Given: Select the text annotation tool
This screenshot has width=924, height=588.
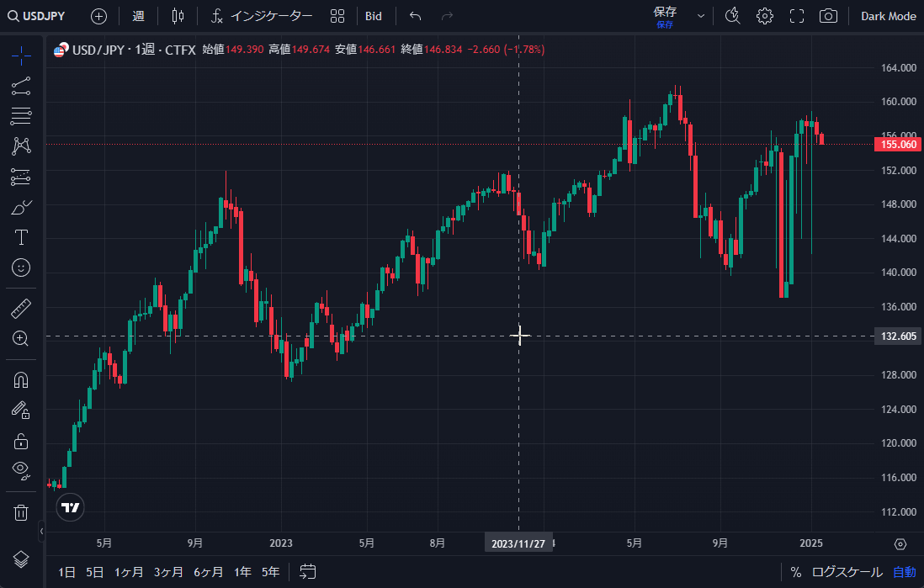Looking at the screenshot, I should [x=21, y=237].
